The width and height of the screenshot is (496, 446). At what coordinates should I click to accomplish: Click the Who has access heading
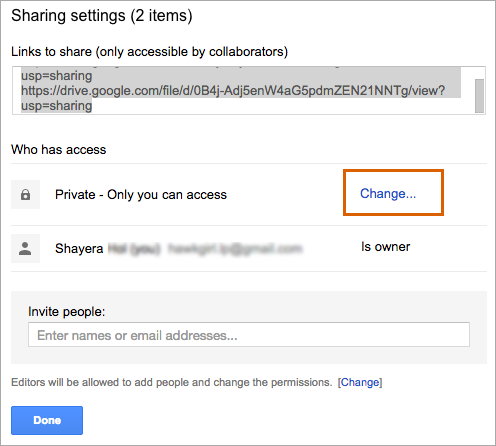59,150
